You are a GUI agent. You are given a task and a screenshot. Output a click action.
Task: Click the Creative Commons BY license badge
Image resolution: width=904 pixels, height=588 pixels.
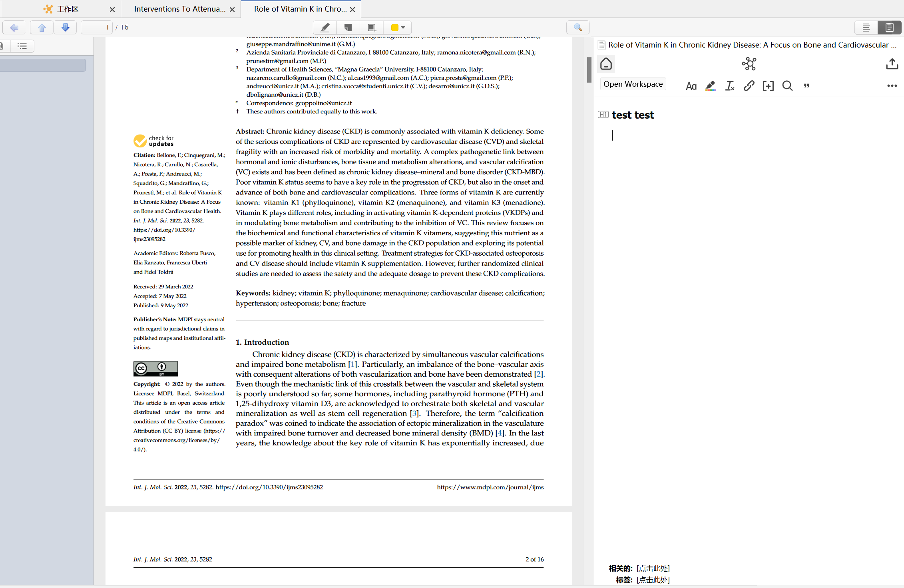pyautogui.click(x=155, y=369)
